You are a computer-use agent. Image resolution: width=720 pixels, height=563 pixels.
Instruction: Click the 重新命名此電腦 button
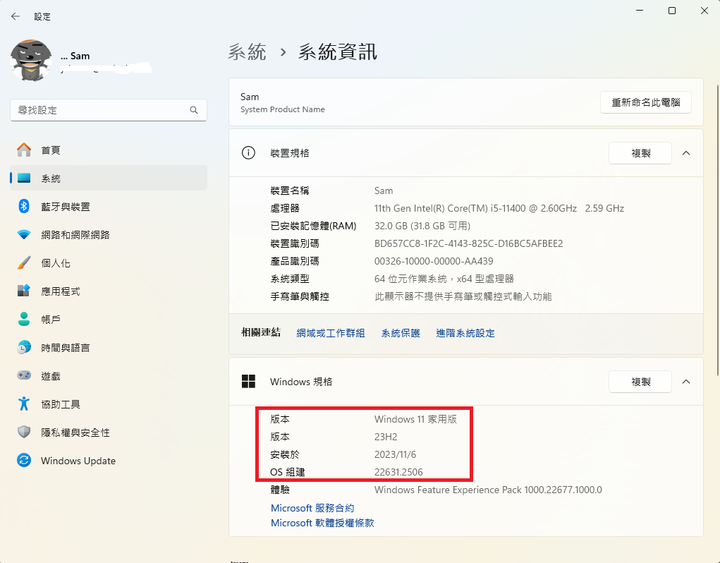coord(646,102)
